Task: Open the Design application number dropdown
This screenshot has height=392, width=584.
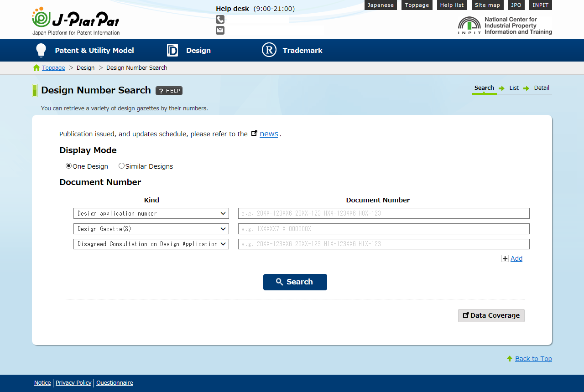Action: [x=151, y=213]
